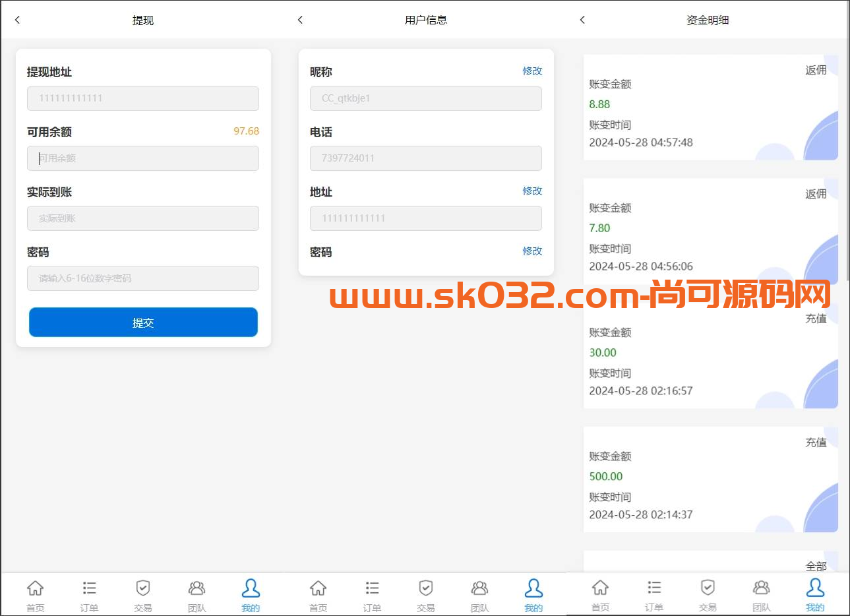The width and height of the screenshot is (850, 616).
Task: Click 修改 link next to 密码
Action: pos(532,251)
